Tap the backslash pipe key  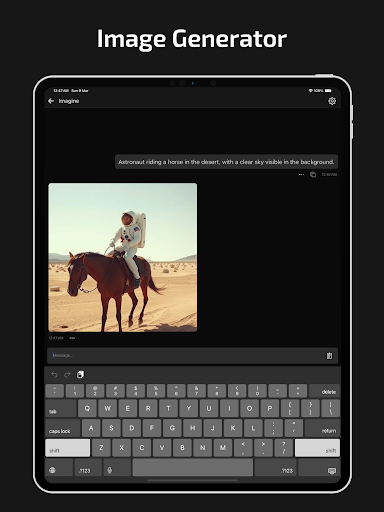click(x=331, y=408)
